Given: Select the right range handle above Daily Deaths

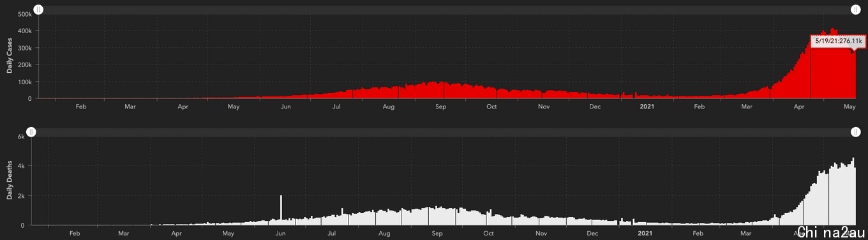Looking at the screenshot, I should click(856, 132).
